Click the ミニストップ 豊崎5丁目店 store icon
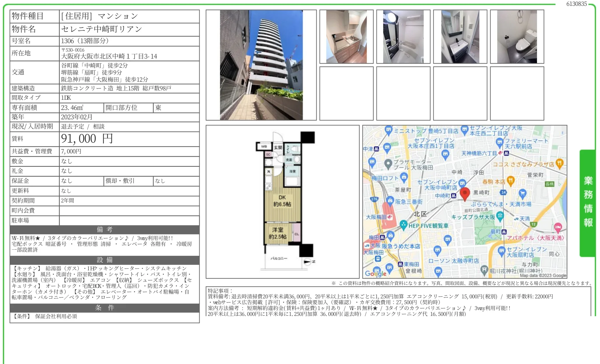600x364 pixels. tap(388, 130)
